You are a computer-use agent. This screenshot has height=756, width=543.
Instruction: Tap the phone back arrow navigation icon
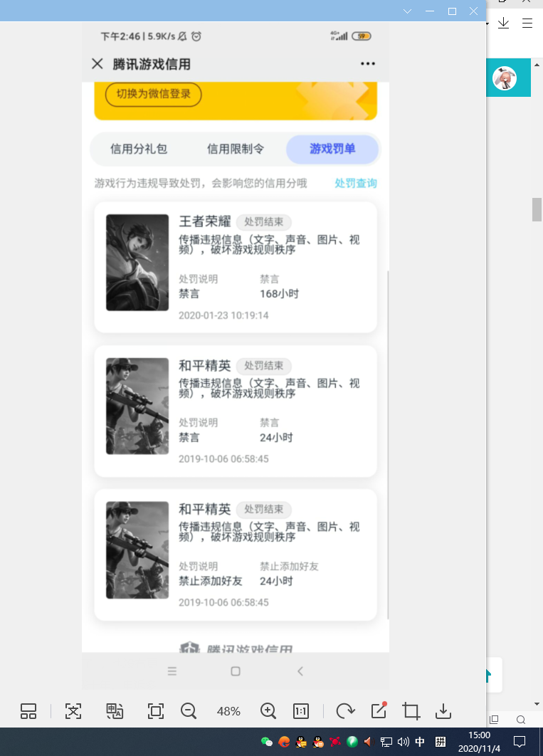[300, 671]
